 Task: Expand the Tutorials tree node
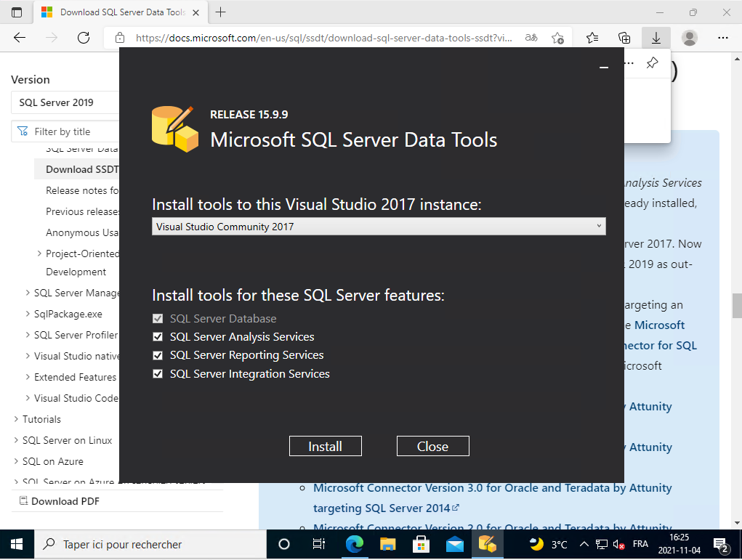pyautogui.click(x=17, y=419)
